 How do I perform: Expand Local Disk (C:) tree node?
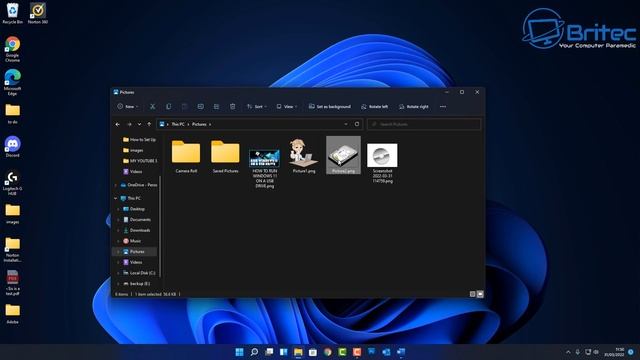(118, 273)
